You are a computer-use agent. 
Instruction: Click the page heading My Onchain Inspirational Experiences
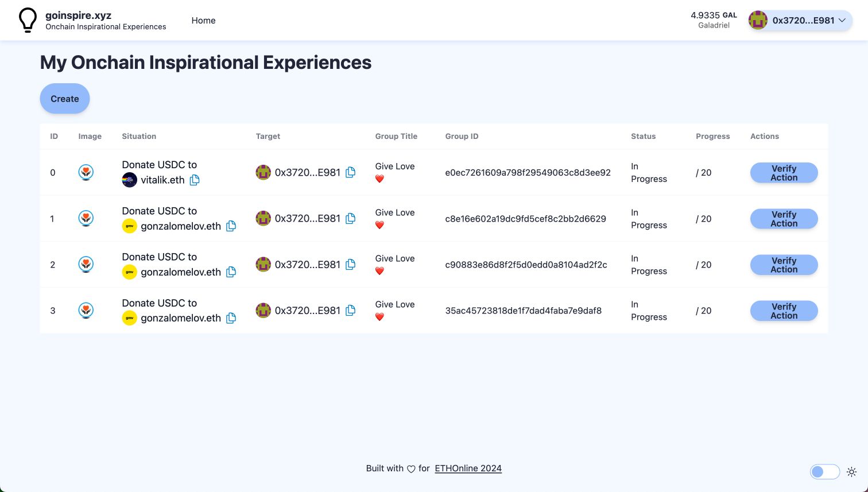(x=206, y=62)
